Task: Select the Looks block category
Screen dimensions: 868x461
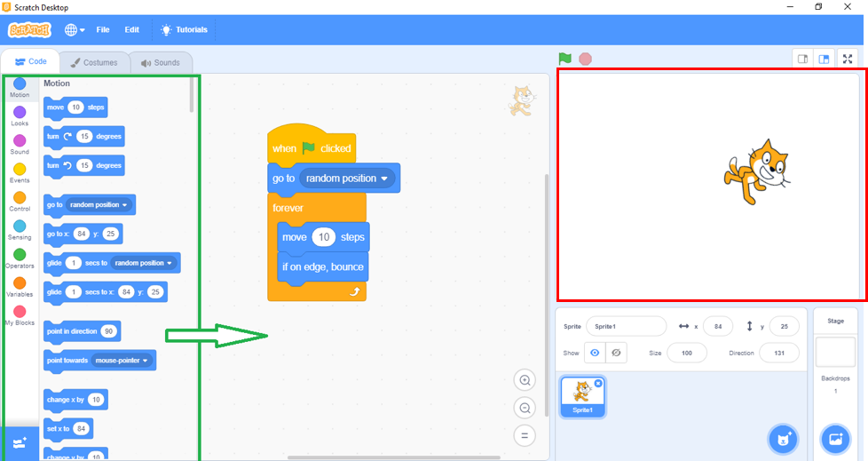Action: pos(20,116)
